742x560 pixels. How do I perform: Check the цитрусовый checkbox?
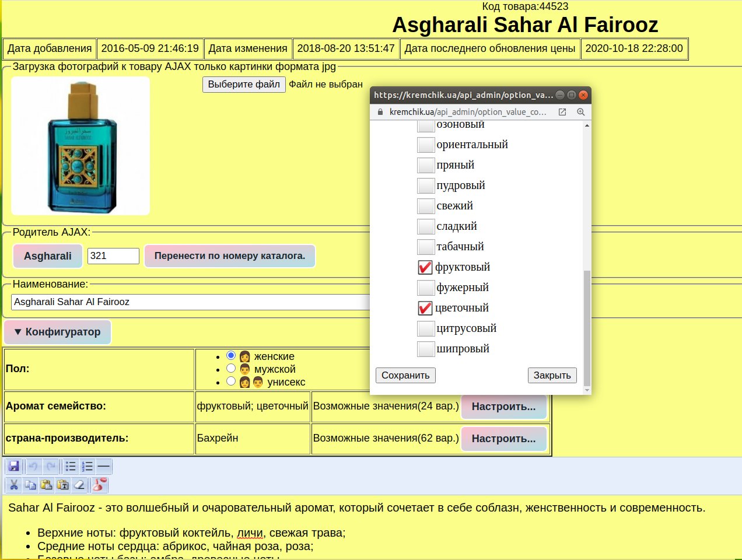click(426, 328)
